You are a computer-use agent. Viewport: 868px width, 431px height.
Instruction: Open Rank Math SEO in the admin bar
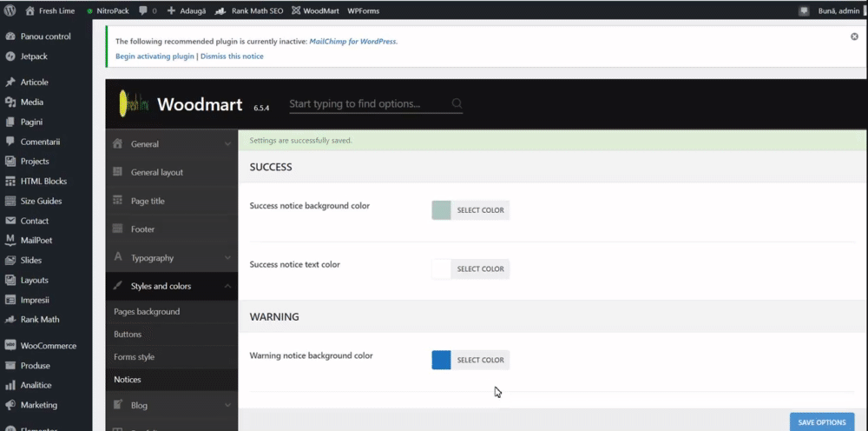tap(249, 10)
